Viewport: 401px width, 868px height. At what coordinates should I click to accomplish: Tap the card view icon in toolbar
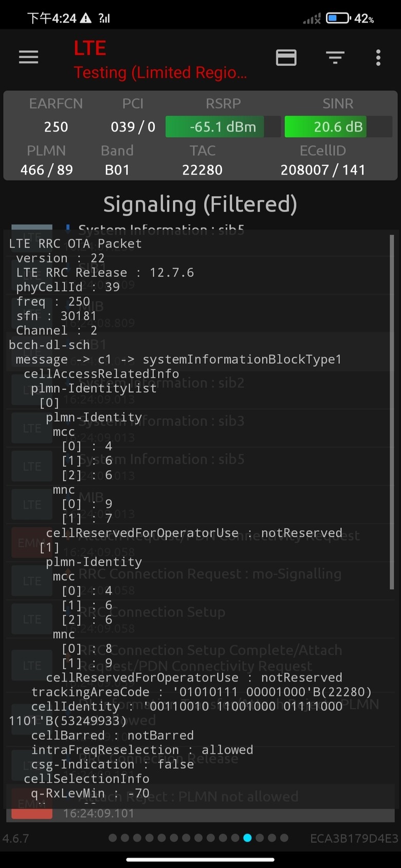pyautogui.click(x=286, y=57)
